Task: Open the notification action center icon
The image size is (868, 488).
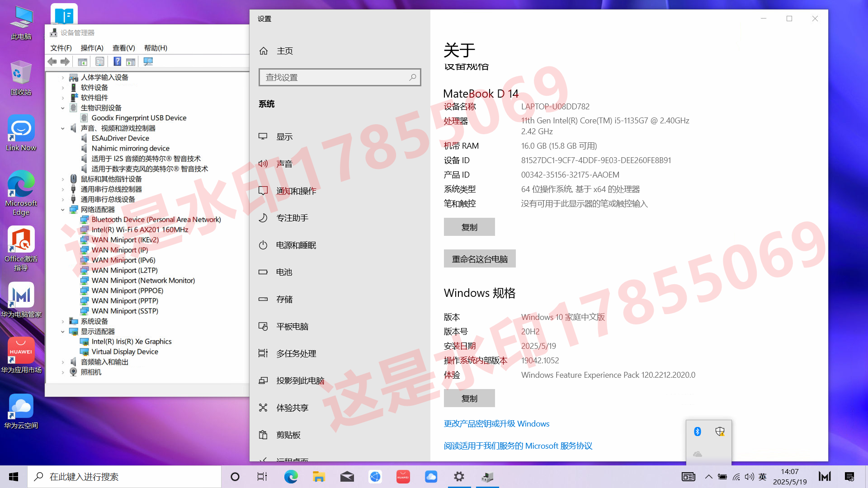Action: point(849,477)
